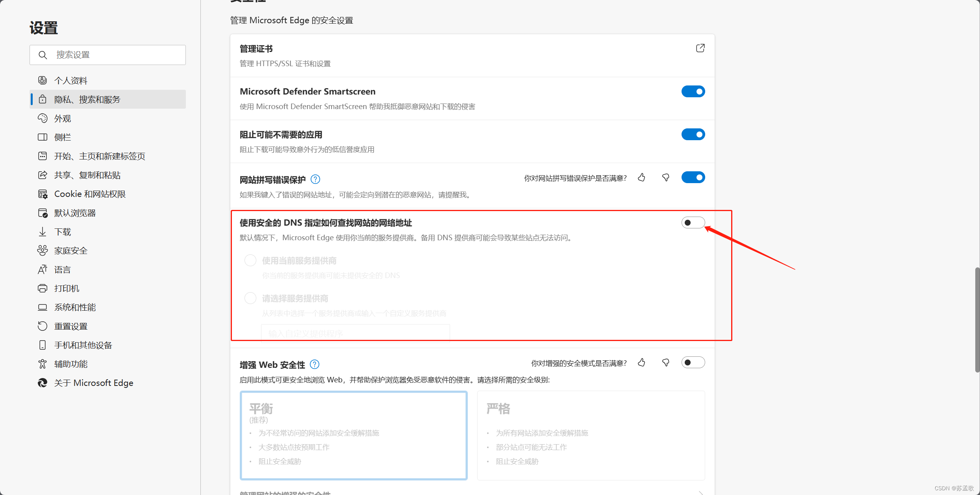
Task: Click thumbs down for enhanced security feedback
Action: tap(665, 363)
